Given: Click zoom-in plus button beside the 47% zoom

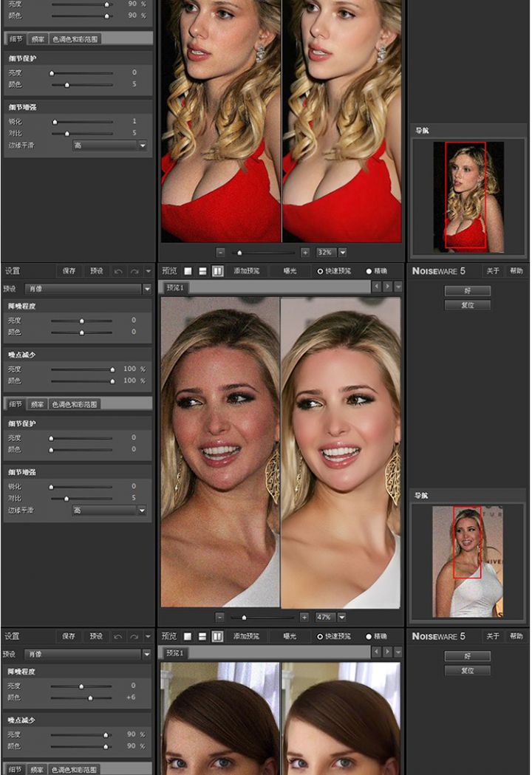Looking at the screenshot, I should point(304,617).
